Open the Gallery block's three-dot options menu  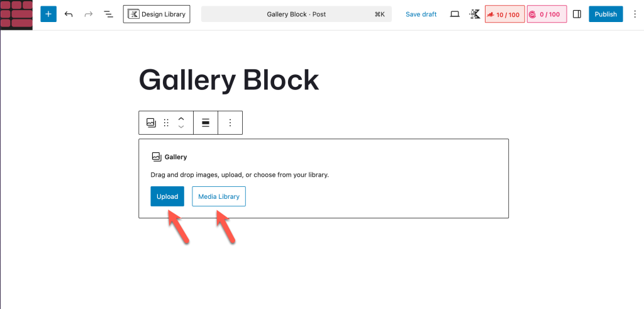tap(230, 123)
